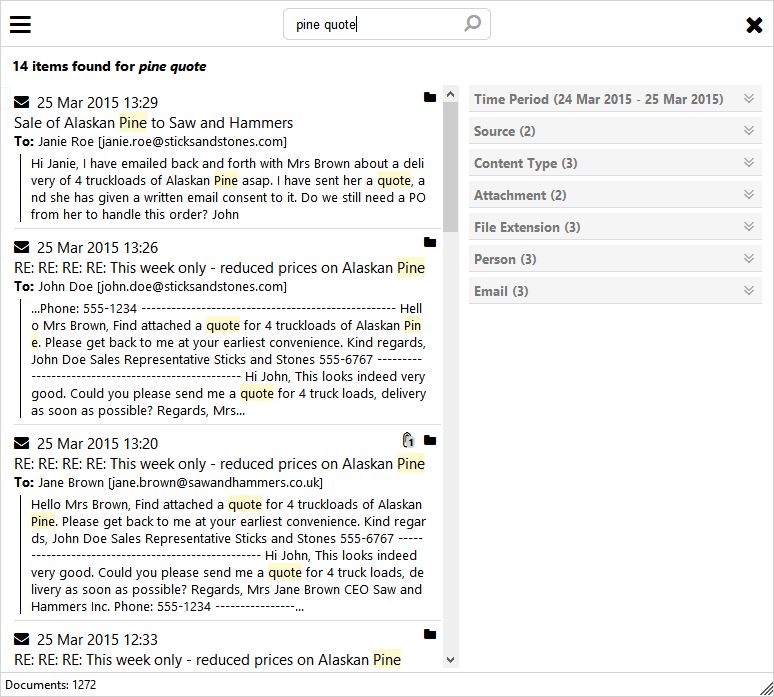Click snippet text '...Phone: 555-1234' in 13:26 email
This screenshot has width=774, height=697.
click(83, 309)
